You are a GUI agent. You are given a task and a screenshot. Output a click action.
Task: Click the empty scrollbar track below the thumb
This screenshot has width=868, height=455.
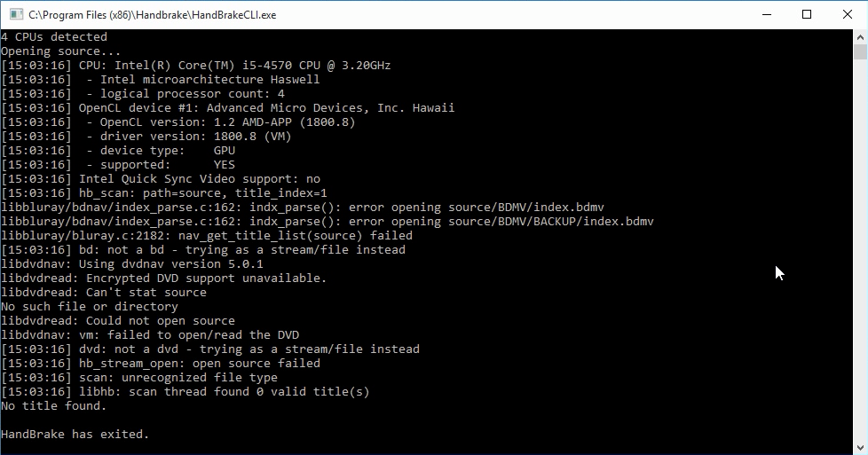coord(860,249)
